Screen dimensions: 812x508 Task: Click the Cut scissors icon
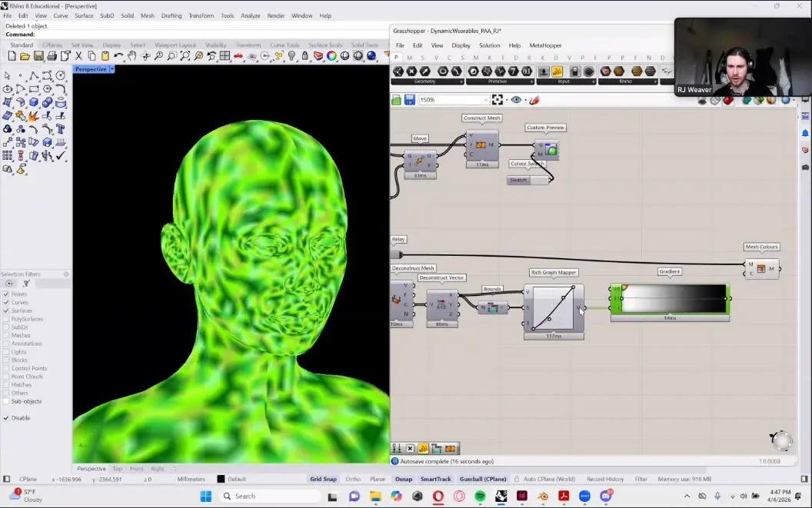click(78, 56)
